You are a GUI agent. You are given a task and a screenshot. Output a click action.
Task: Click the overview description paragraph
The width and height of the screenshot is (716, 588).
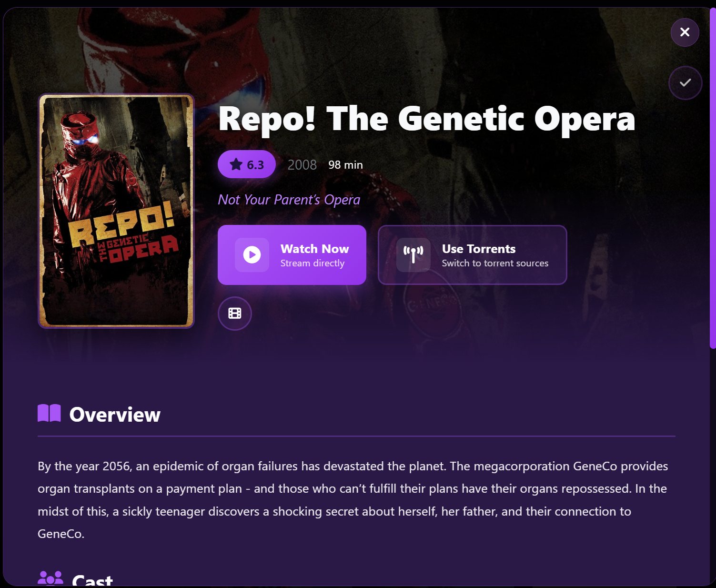(x=353, y=500)
